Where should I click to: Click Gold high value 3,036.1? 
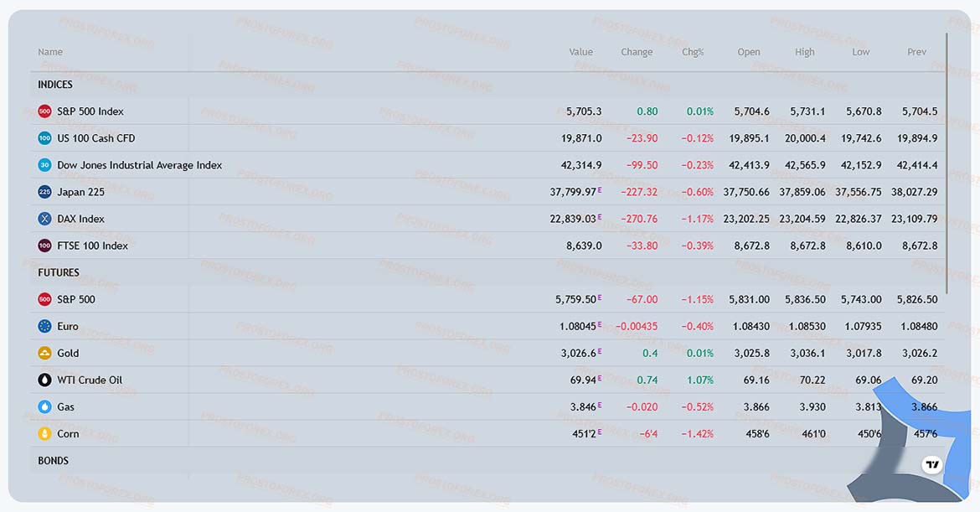(807, 354)
